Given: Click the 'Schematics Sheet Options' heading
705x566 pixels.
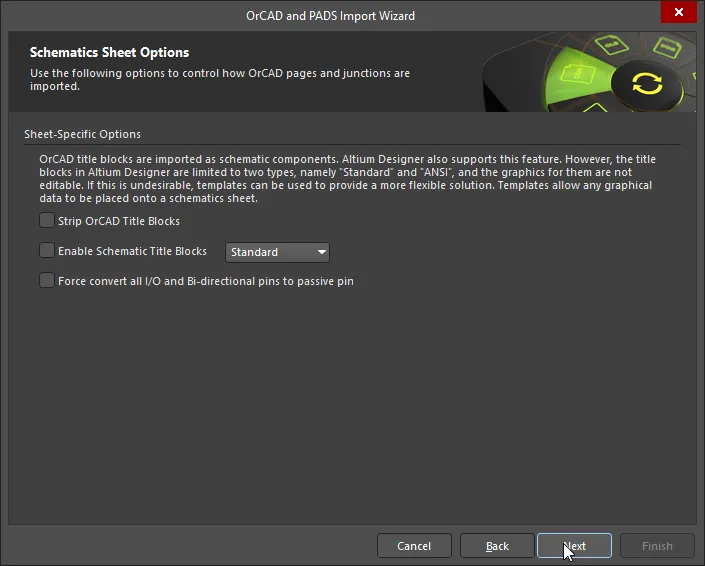Looking at the screenshot, I should [x=109, y=53].
